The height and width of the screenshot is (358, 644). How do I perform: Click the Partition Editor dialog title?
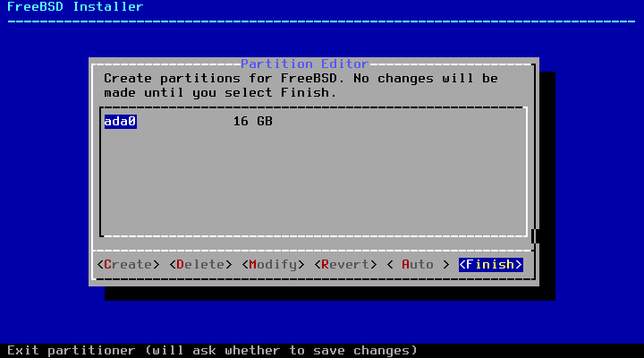(x=304, y=64)
